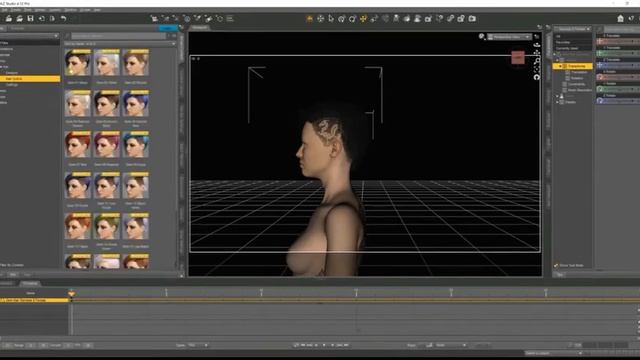Open the Help menu

pyautogui.click(x=97, y=9)
